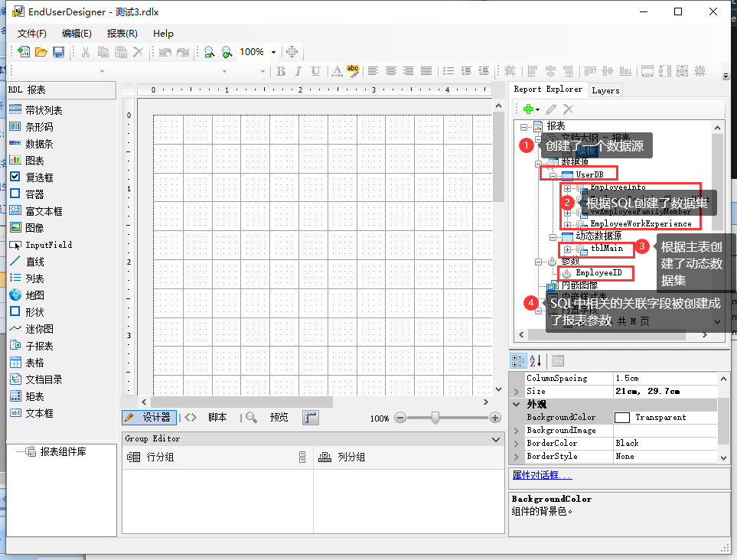Viewport: 737px width, 560px height.
Task: Click the Zoom In magnifier icon
Action: 227,52
